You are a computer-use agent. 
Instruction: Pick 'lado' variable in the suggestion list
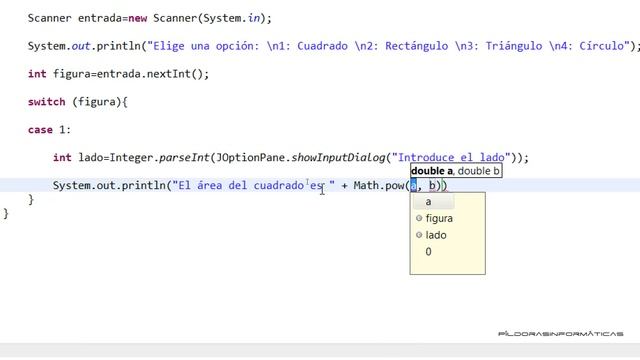coord(436,235)
